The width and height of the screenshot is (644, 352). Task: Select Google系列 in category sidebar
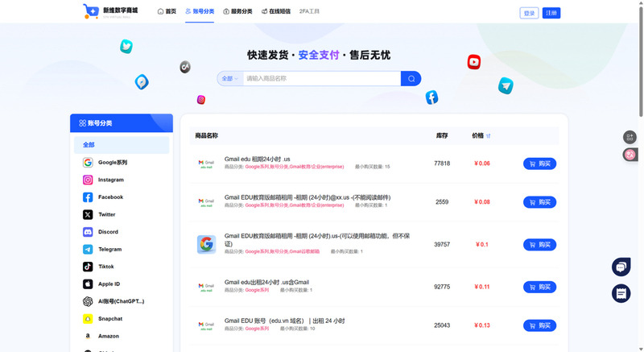click(x=112, y=163)
